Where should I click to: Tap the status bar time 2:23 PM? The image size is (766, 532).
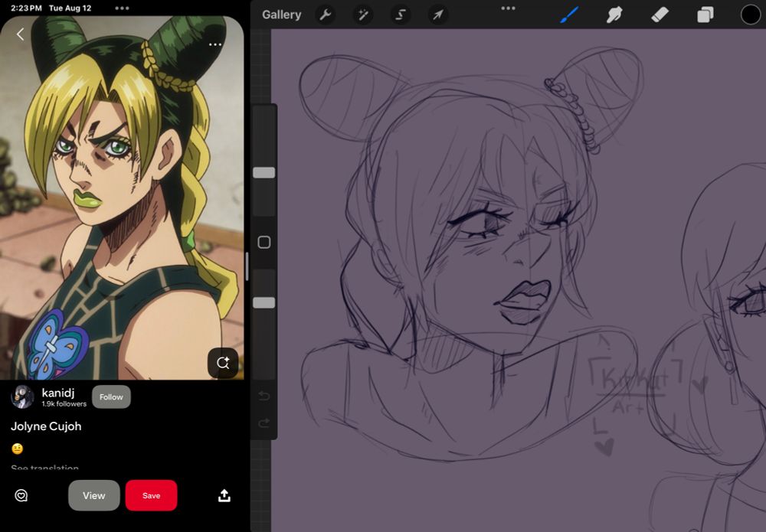click(x=26, y=8)
